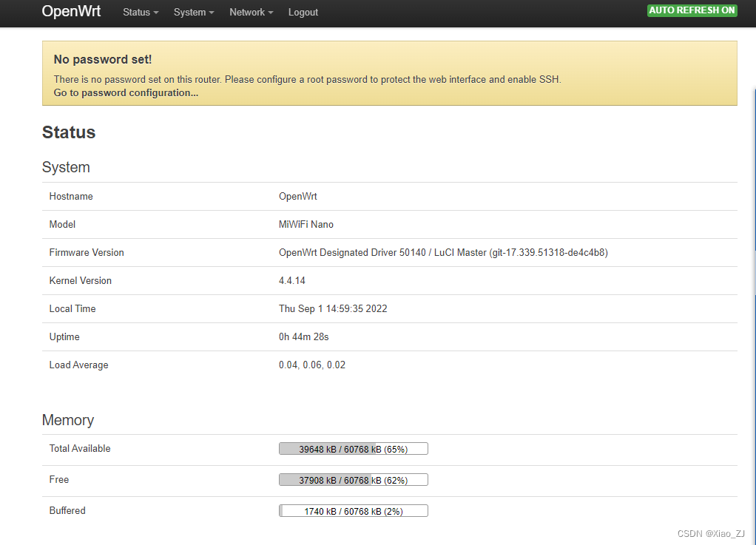Open the System dropdown menu
The width and height of the screenshot is (756, 545).
pyautogui.click(x=194, y=12)
